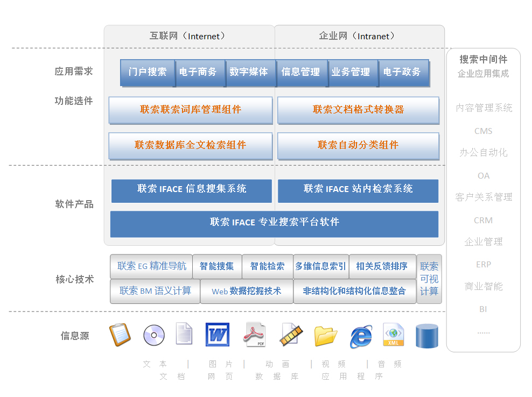Open the PDF file icon
Image resolution: width=532 pixels, height=397 pixels.
[255, 335]
